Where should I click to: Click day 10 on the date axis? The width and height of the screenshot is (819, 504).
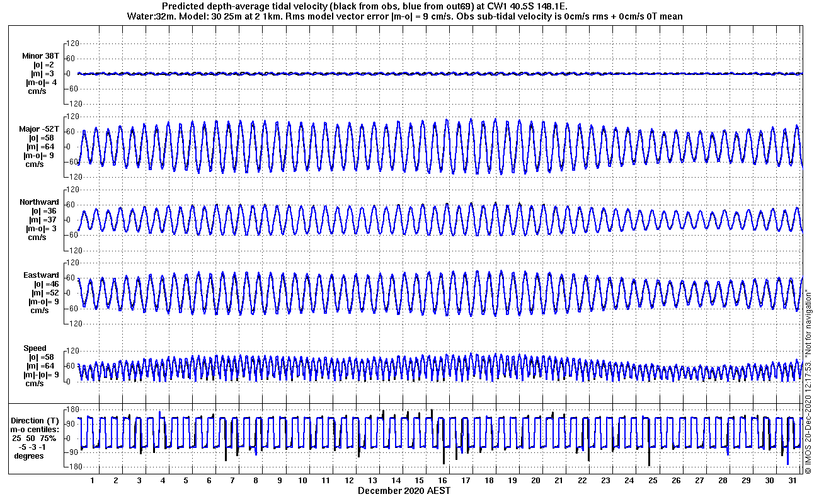point(302,481)
